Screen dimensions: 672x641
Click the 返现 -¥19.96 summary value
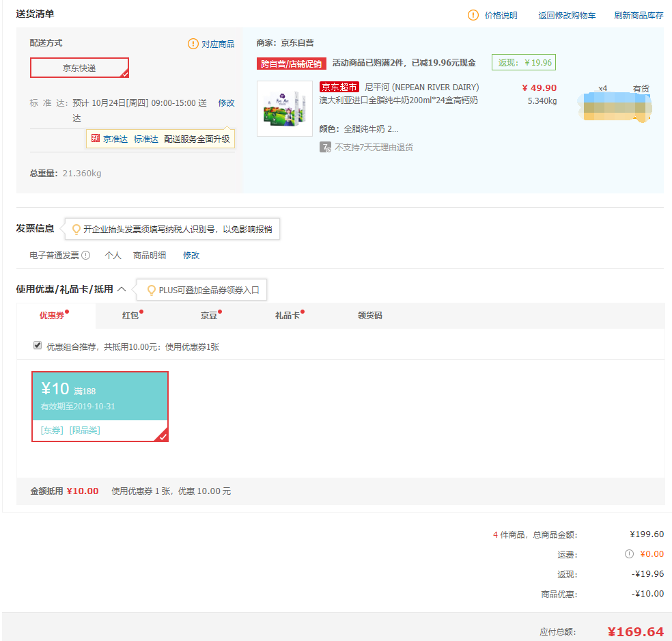pyautogui.click(x=647, y=573)
